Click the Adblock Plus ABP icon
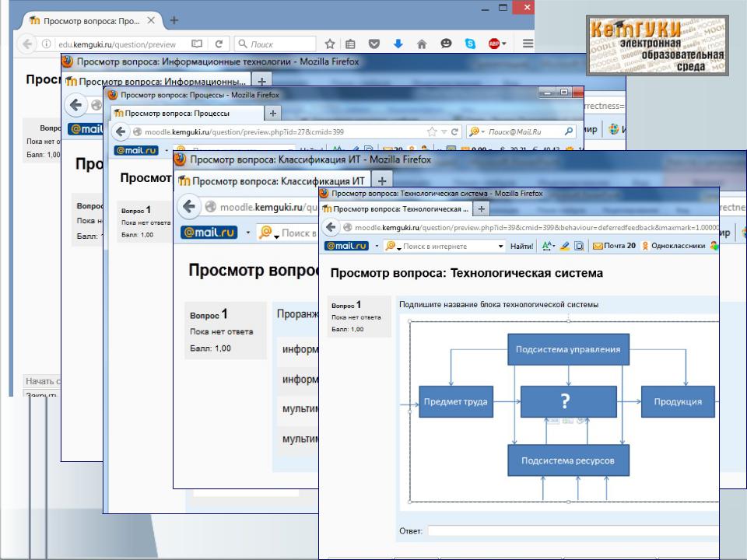747x560 pixels. click(x=494, y=44)
